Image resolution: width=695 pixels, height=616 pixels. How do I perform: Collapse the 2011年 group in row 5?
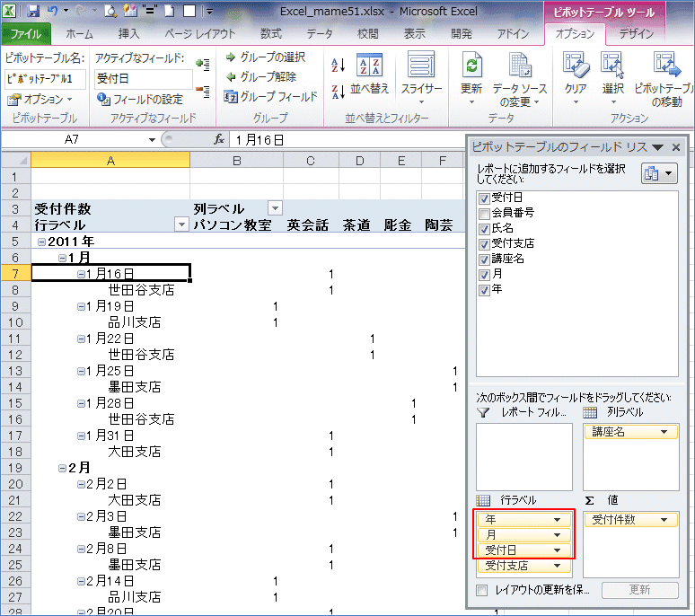coord(41,242)
